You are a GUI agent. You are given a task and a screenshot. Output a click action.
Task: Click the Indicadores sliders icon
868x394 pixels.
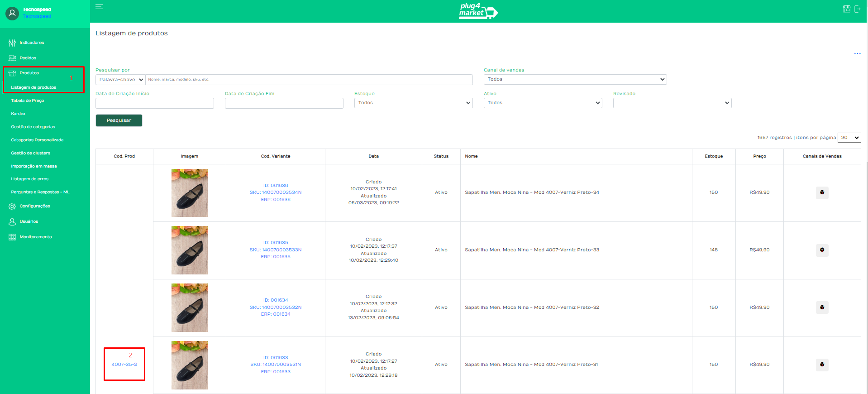[12, 43]
